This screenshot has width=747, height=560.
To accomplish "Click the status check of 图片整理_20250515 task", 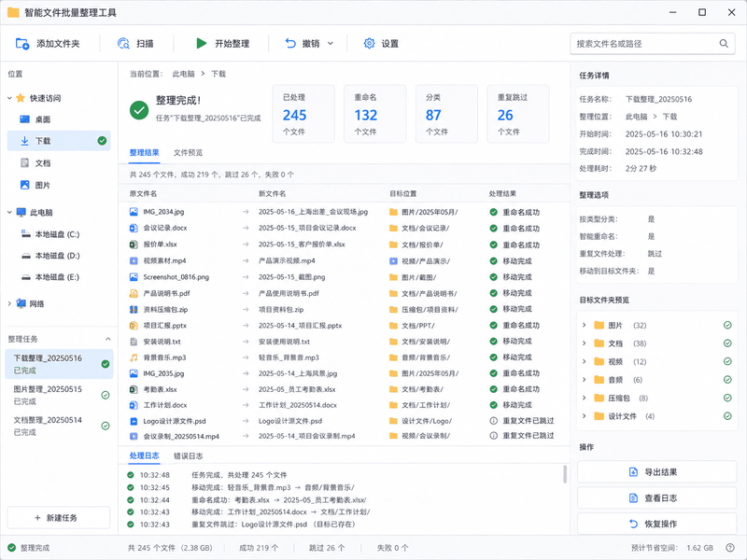I will (x=106, y=395).
